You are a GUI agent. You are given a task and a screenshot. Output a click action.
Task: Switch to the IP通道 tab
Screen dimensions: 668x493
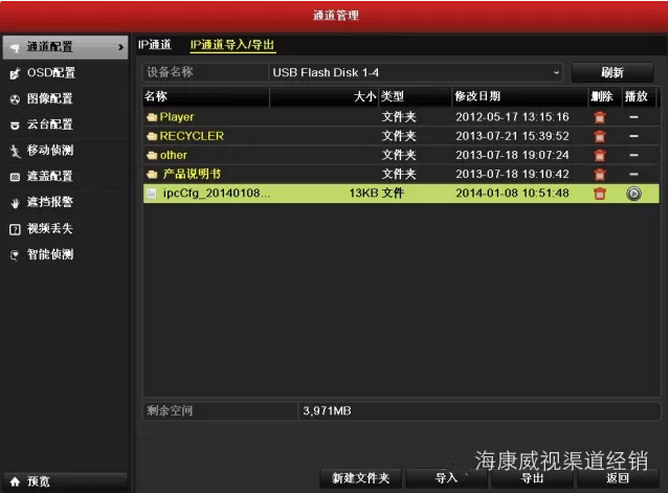tap(155, 45)
